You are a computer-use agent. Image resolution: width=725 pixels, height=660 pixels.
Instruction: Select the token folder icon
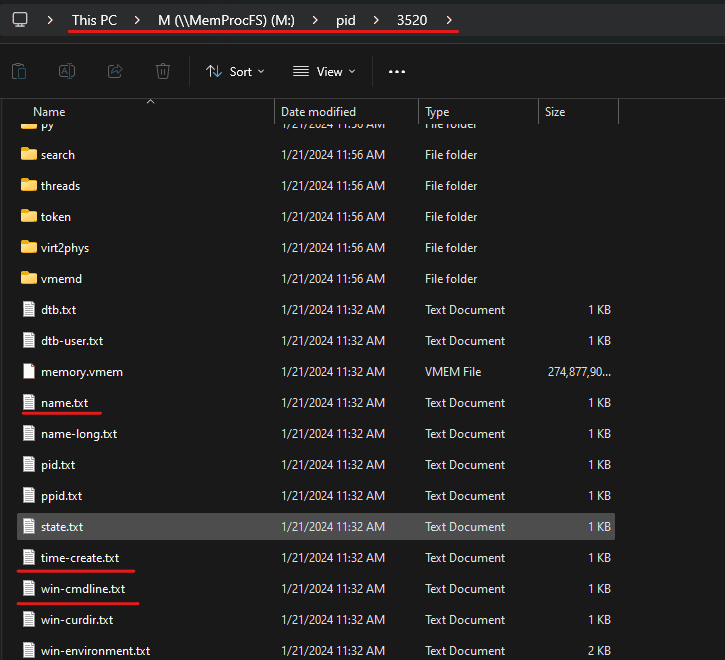point(29,216)
